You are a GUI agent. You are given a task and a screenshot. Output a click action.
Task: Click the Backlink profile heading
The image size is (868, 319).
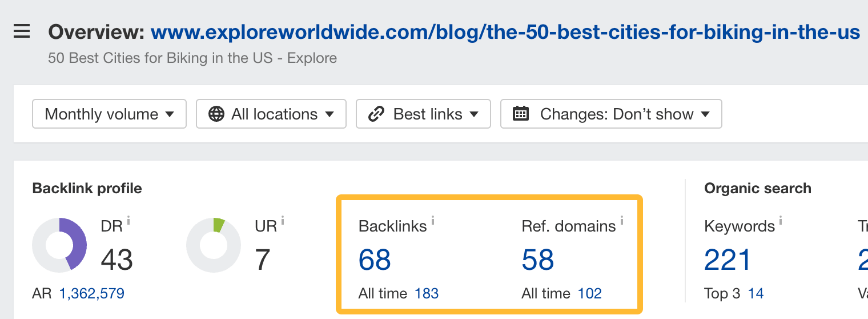[x=87, y=189]
